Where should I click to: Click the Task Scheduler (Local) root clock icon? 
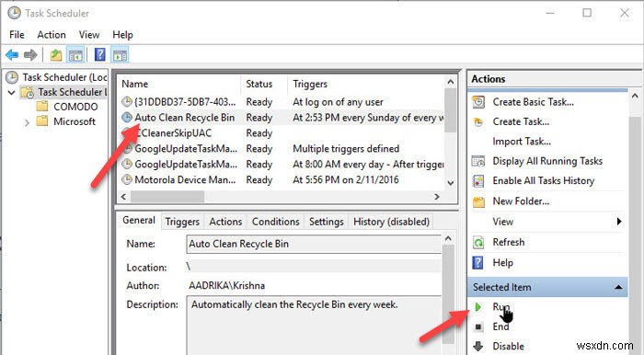pos(12,77)
